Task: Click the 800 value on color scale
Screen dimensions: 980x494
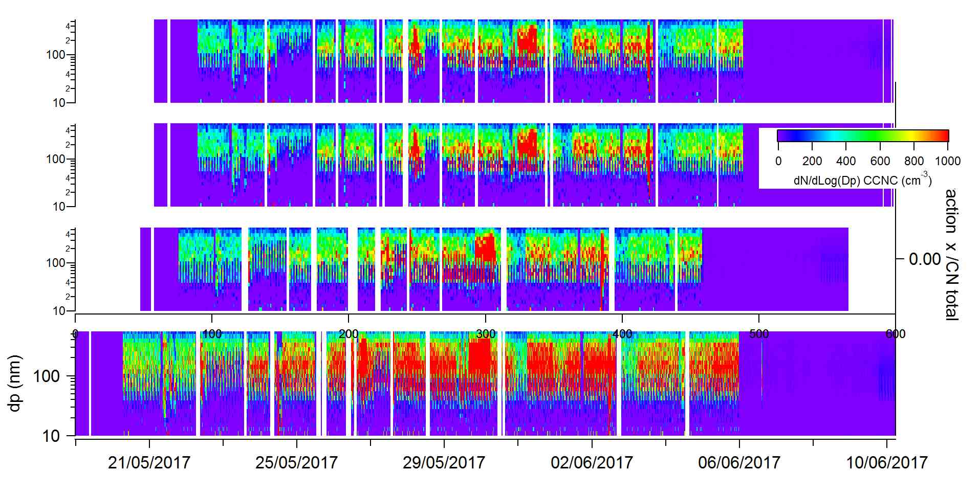Action: click(x=914, y=161)
